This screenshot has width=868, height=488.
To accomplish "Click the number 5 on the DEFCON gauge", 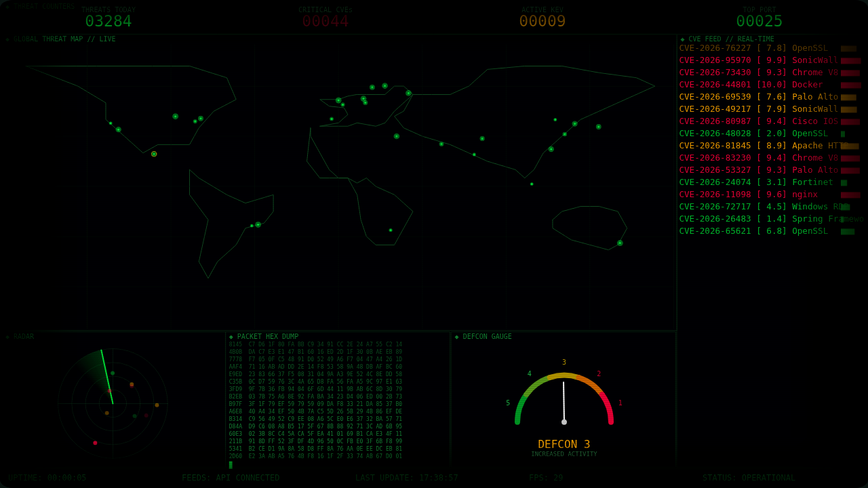I will 508,403.
